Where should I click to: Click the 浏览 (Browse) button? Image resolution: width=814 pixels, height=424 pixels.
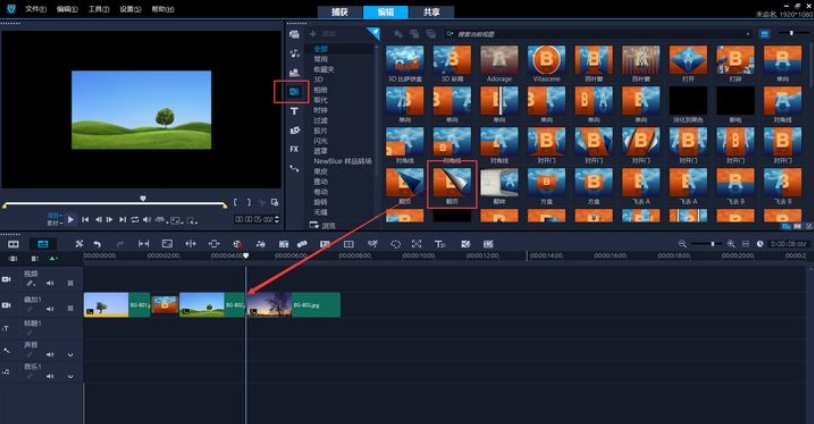tap(323, 226)
